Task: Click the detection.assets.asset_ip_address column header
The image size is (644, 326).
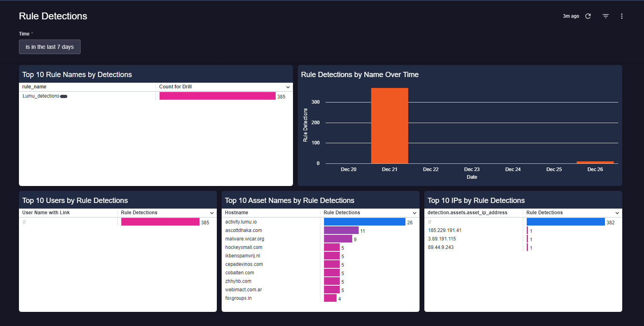Action: tap(467, 213)
